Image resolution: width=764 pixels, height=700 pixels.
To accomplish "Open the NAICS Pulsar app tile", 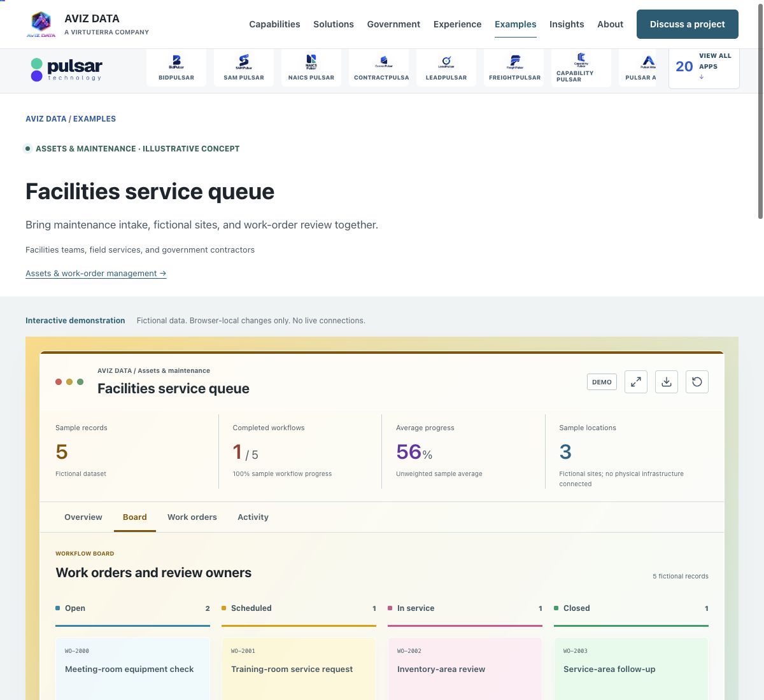I will click(x=311, y=68).
